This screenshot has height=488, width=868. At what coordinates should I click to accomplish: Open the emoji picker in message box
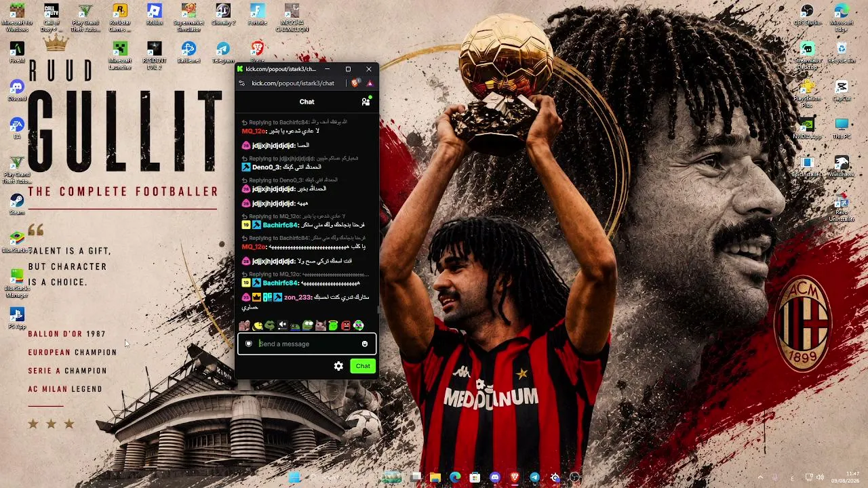pyautogui.click(x=365, y=344)
